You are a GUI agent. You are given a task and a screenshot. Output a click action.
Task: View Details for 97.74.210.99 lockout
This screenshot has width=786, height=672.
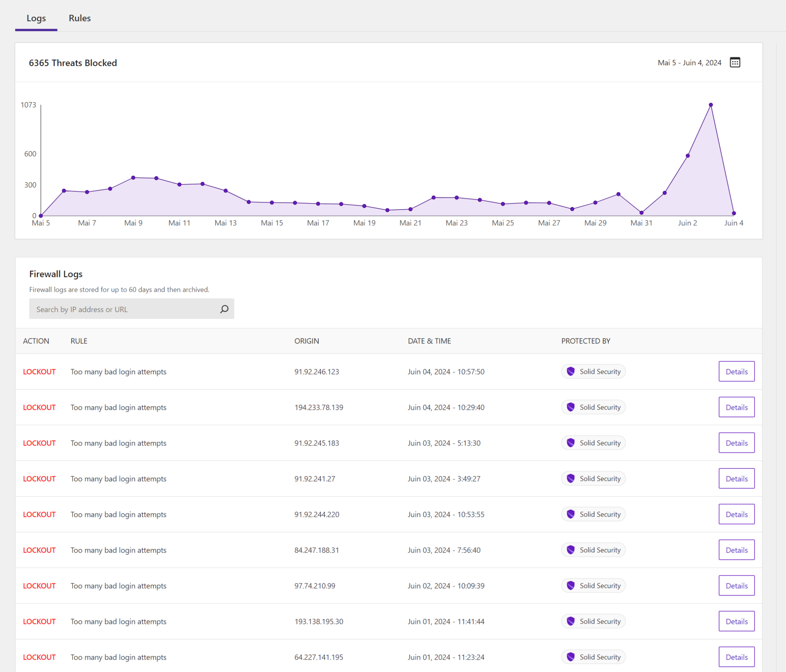pyautogui.click(x=736, y=585)
